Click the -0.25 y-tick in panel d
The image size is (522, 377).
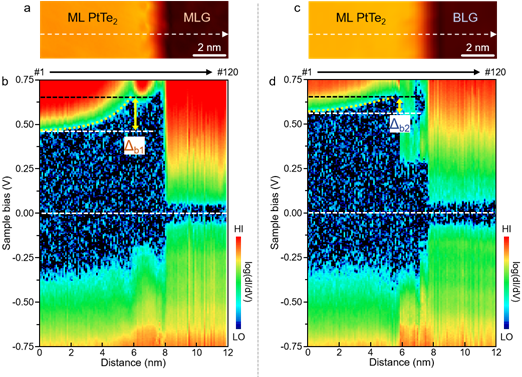point(291,258)
